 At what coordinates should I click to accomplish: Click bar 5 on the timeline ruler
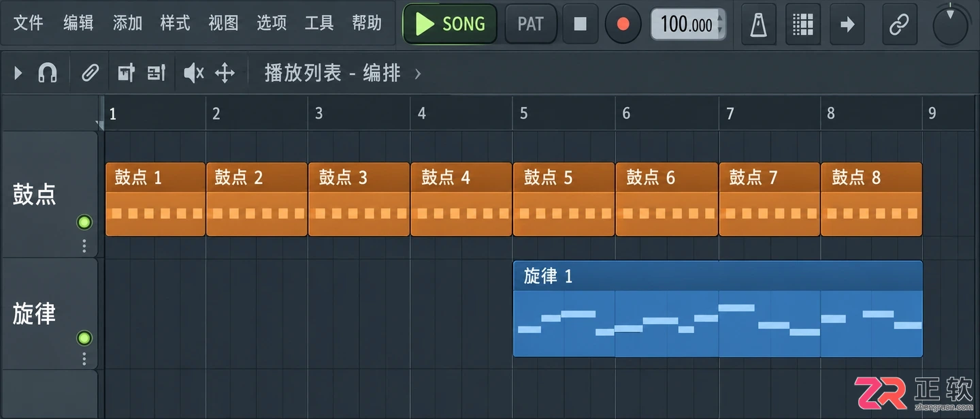point(523,114)
